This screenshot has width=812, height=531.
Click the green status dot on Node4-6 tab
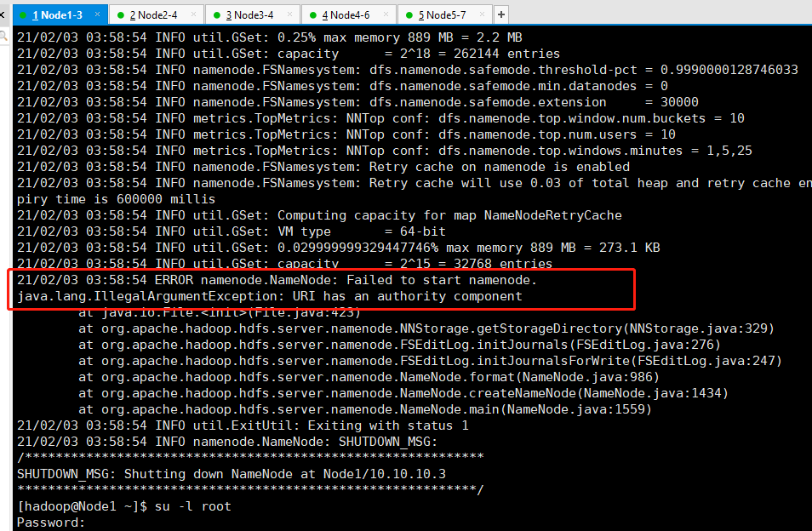(312, 15)
